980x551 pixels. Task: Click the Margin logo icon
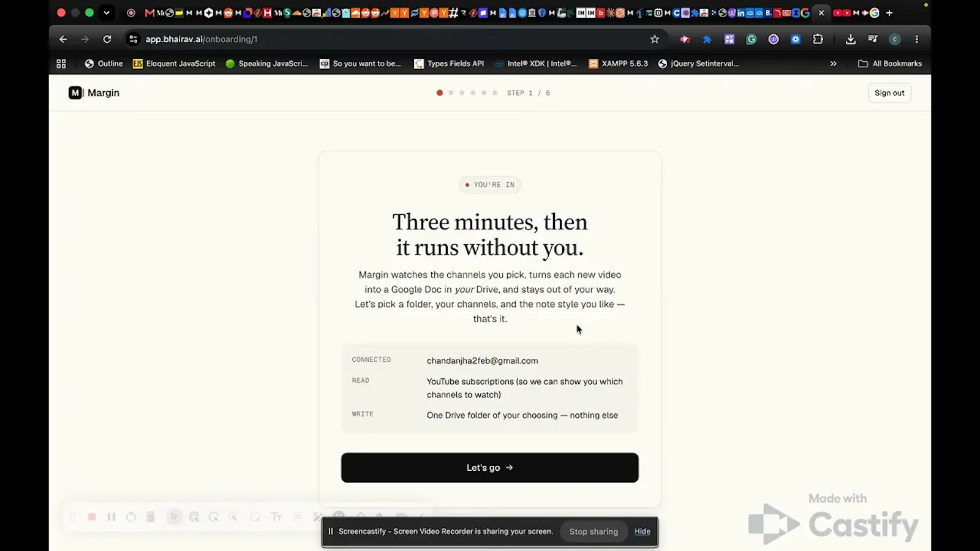point(76,93)
